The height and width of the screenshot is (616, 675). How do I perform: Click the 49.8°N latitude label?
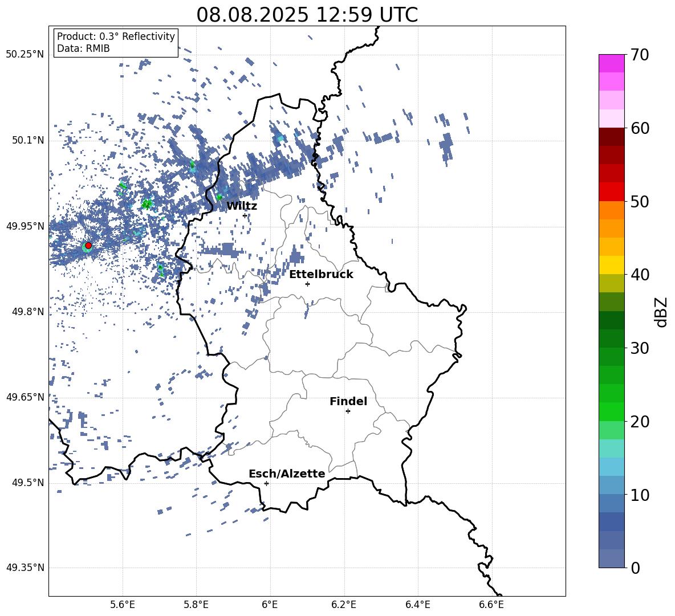(x=28, y=312)
